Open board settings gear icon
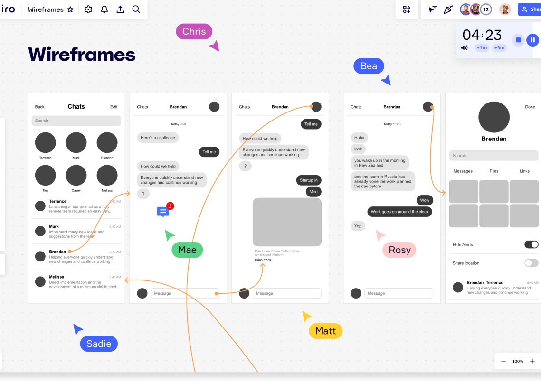 point(88,9)
